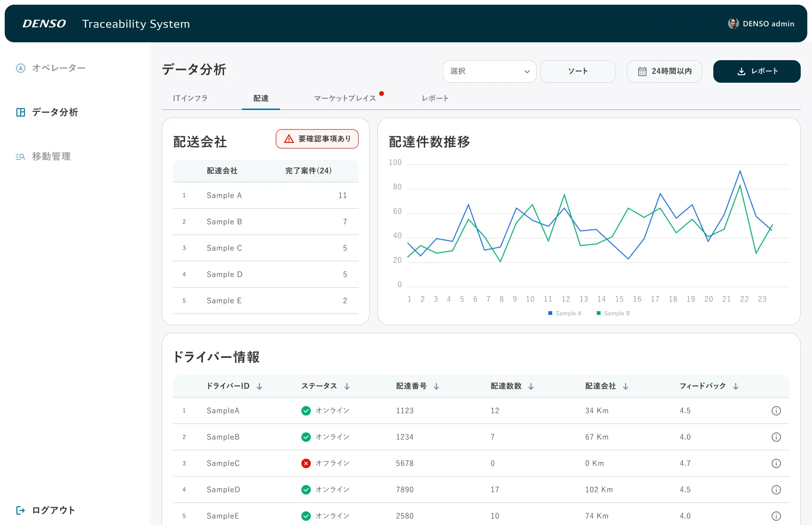Click the logout icon

(21, 510)
